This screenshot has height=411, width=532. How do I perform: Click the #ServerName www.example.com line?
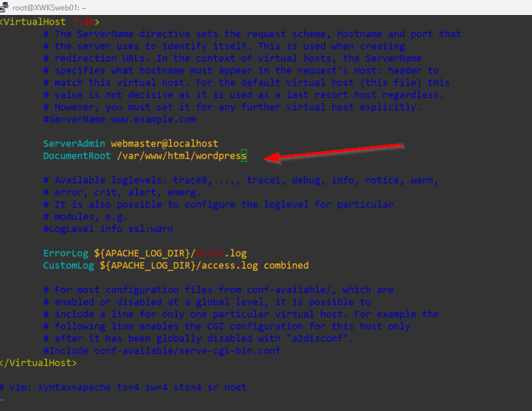coord(120,119)
